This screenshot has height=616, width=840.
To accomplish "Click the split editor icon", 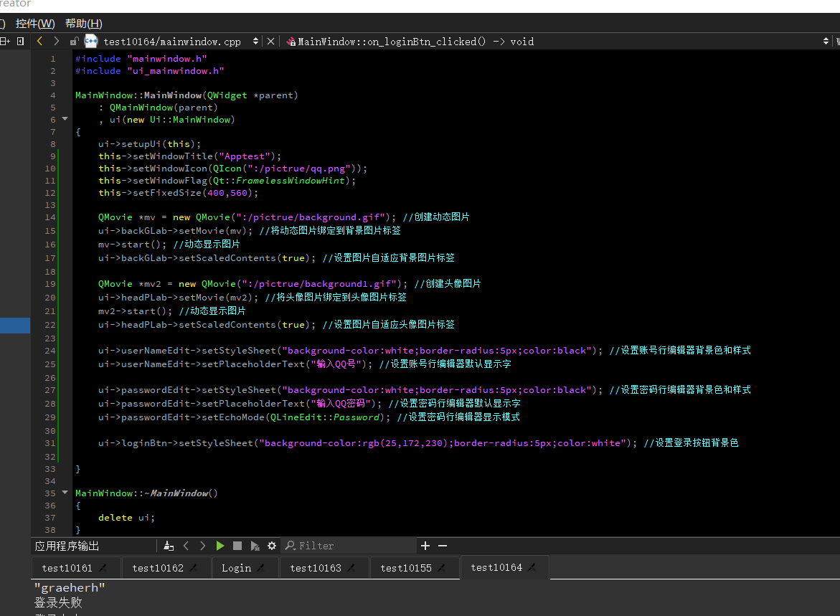I will click(x=5, y=42).
